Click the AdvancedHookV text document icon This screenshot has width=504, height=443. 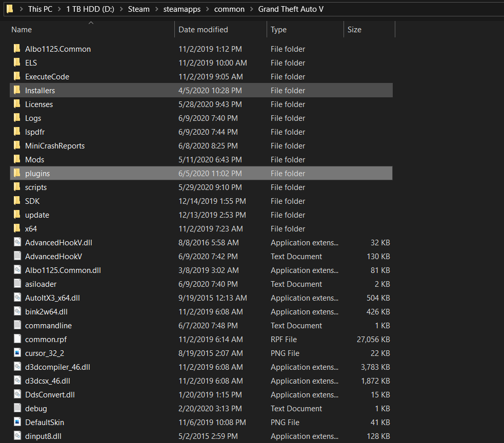point(17,256)
